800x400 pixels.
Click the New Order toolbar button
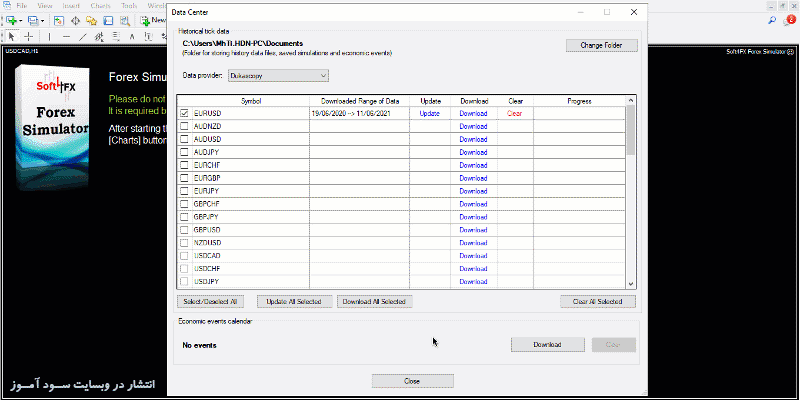(x=153, y=20)
